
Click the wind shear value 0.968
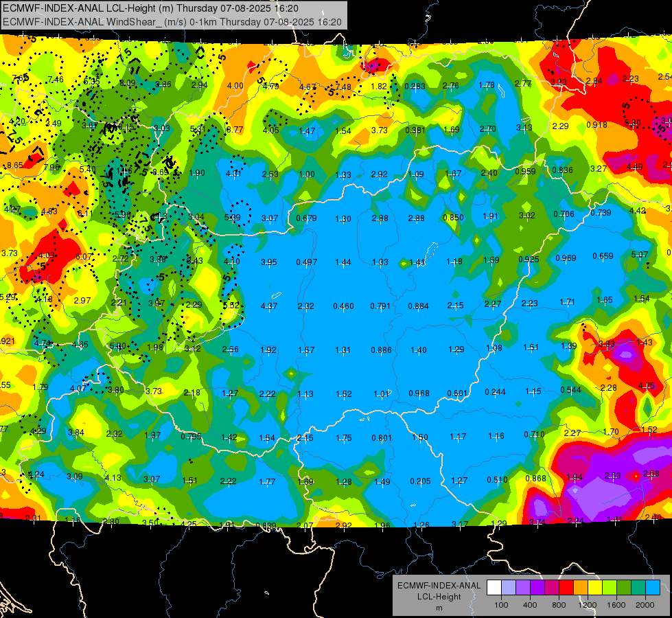point(419,393)
